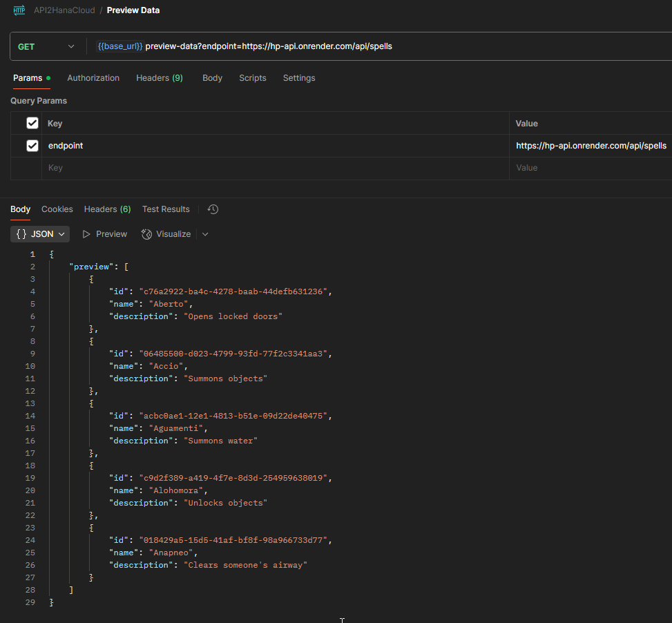Open the response history clock icon
This screenshot has height=623, width=672.
click(x=213, y=209)
